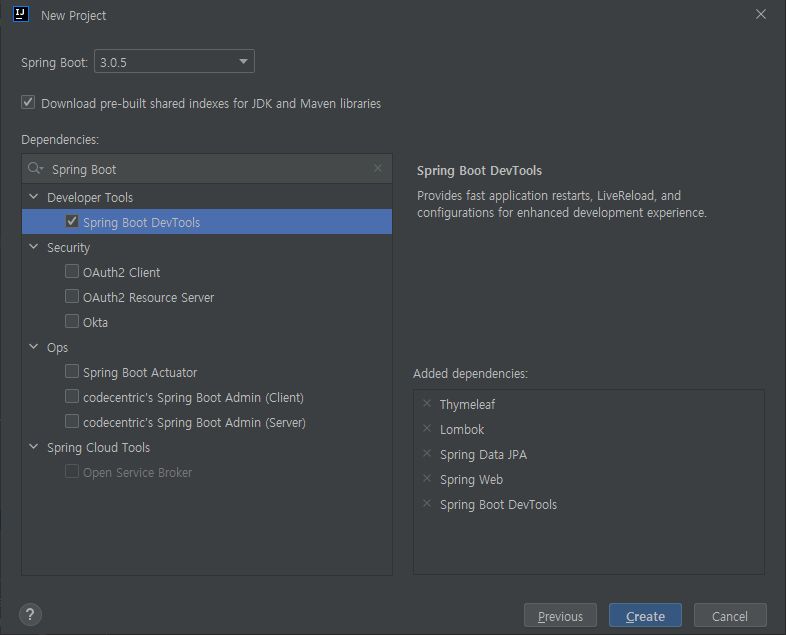The height and width of the screenshot is (635, 786).
Task: Click the IntelliJ IDEA logo icon
Action: (21, 14)
